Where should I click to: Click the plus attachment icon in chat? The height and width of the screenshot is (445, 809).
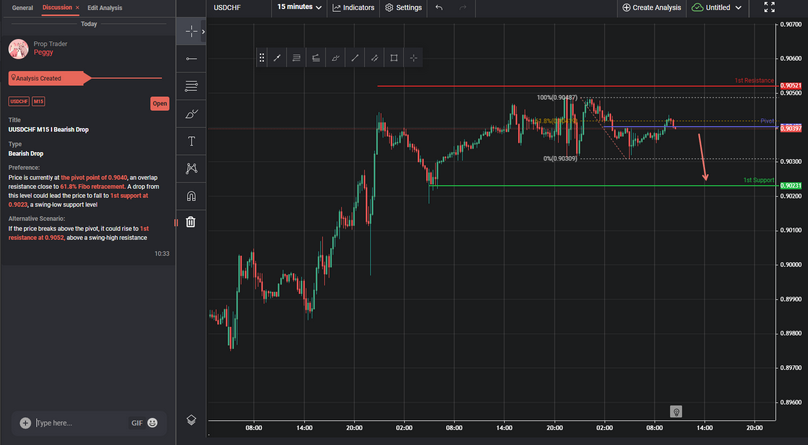[x=25, y=423]
